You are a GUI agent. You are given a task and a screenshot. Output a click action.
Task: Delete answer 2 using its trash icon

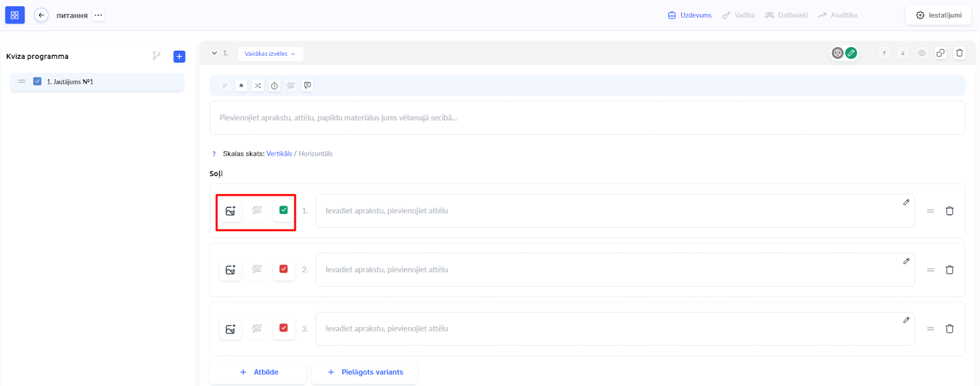click(949, 270)
